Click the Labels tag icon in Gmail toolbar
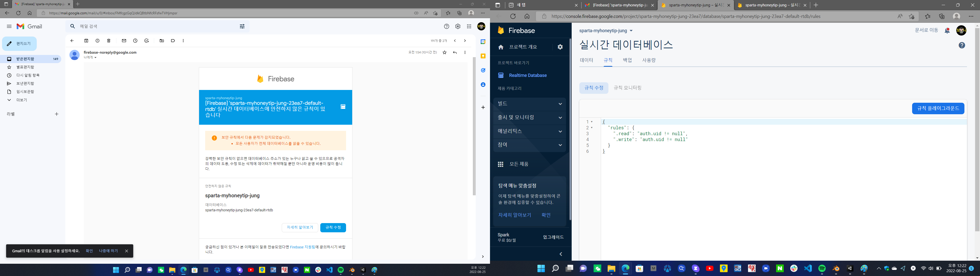The width and height of the screenshot is (980, 276). pyautogui.click(x=173, y=41)
